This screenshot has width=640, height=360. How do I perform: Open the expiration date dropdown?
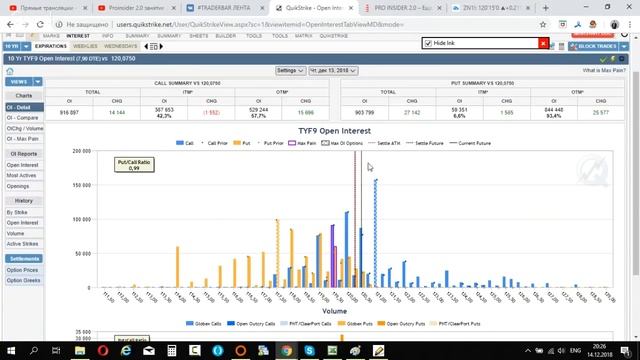(x=333, y=71)
